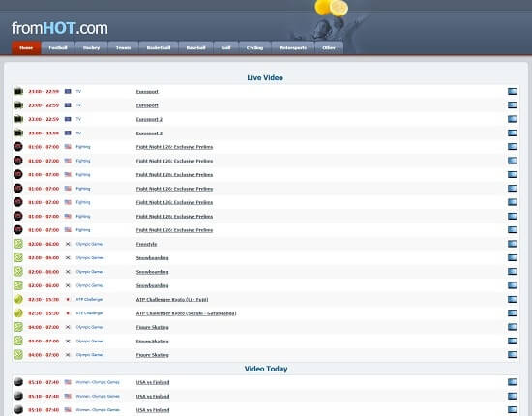Click ATP Challenger category in Li - Fujii row
Image resolution: width=532 pixels, height=416 pixels.
pos(89,300)
